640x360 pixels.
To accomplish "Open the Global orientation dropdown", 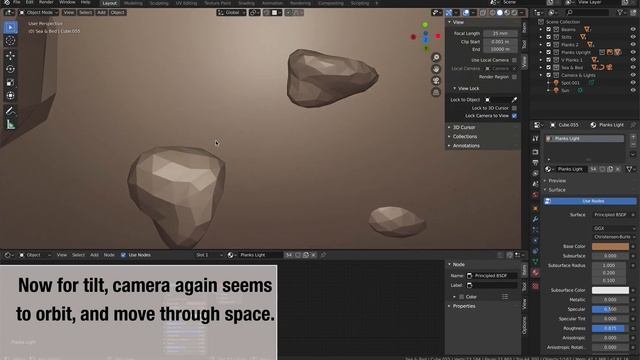I will point(231,13).
